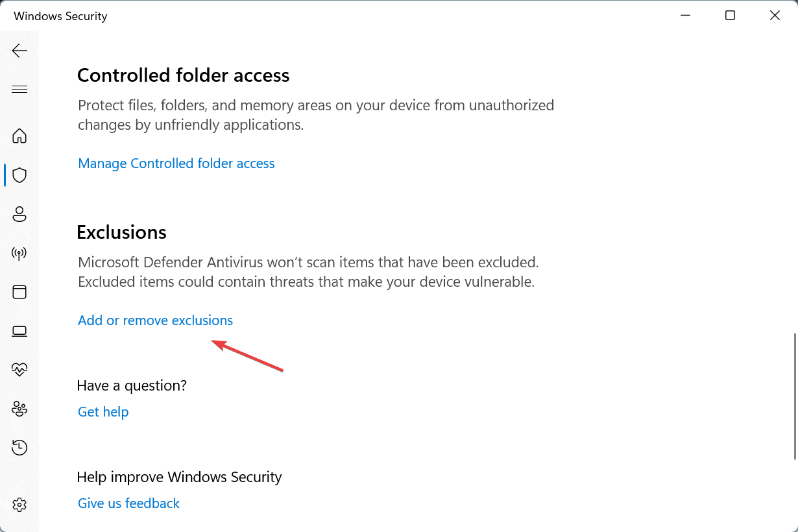
Task: Open Settings gear in sidebar
Action: click(x=19, y=504)
